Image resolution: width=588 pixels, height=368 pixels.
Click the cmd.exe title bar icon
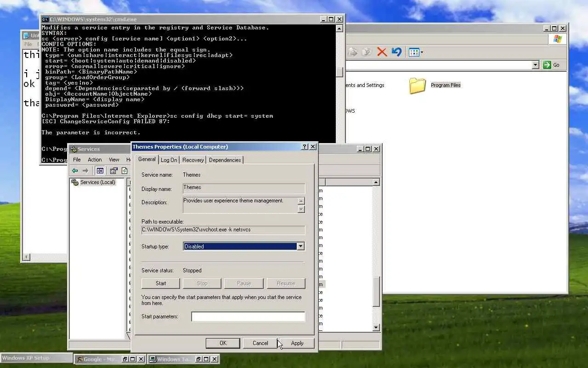coord(45,19)
